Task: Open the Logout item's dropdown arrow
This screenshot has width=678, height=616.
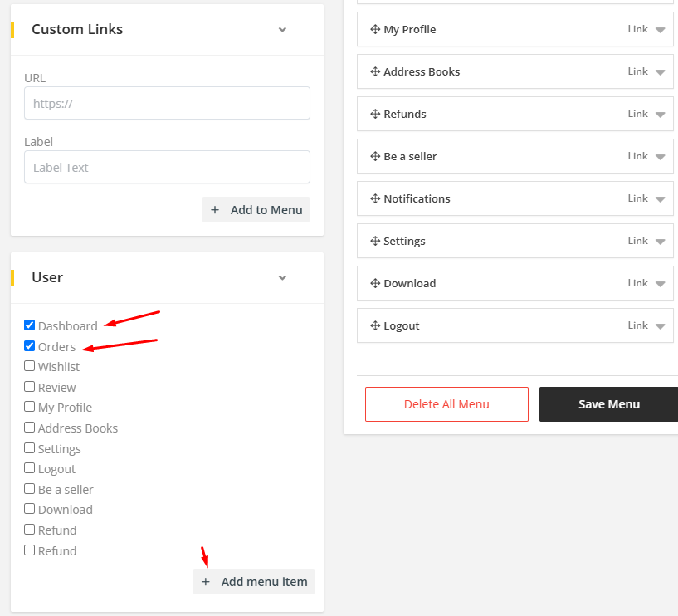Action: tap(660, 326)
